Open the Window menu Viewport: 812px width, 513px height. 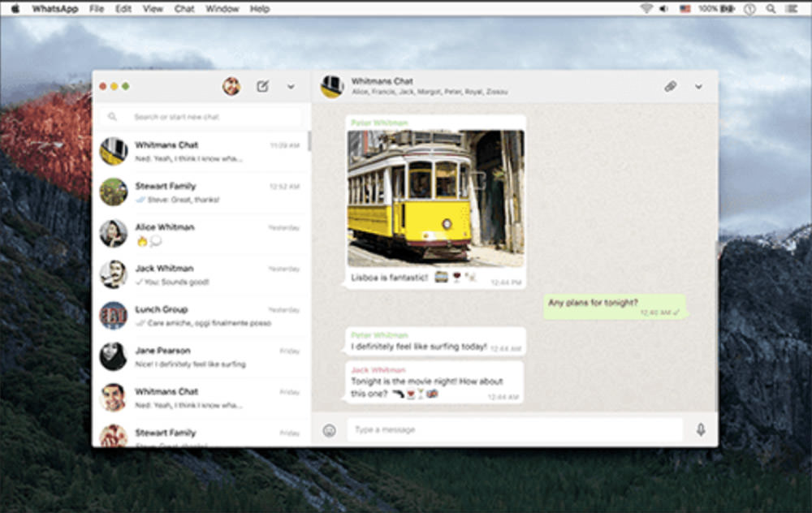coord(222,9)
